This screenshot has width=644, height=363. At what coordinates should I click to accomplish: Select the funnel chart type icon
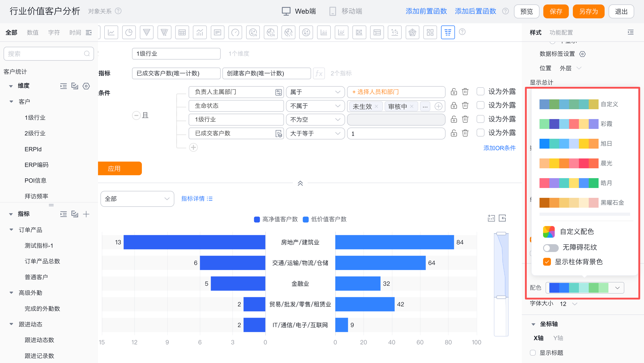(147, 32)
